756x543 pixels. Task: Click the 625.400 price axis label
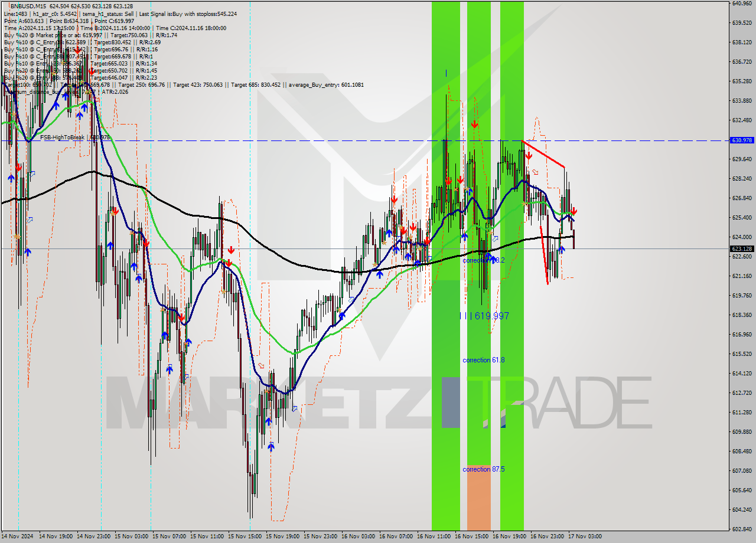point(742,217)
